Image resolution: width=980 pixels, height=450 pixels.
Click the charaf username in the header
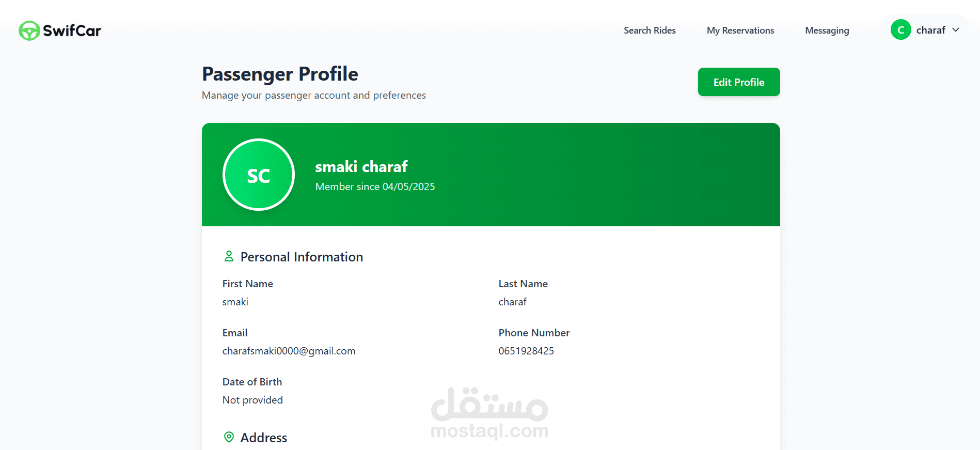pos(930,30)
